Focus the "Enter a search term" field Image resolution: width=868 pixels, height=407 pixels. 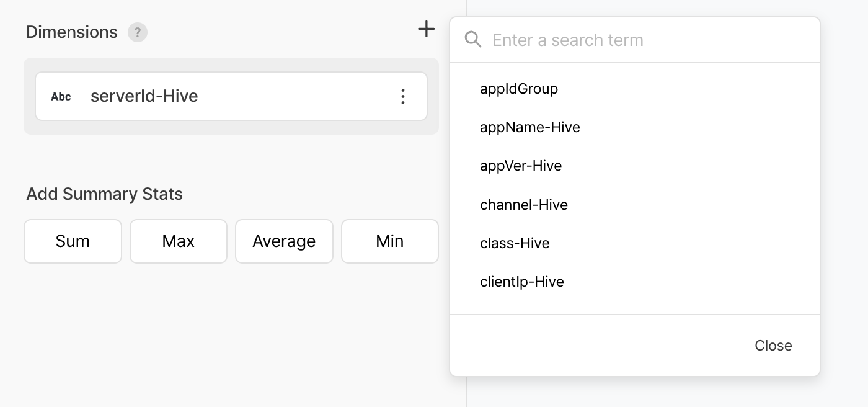(645, 40)
